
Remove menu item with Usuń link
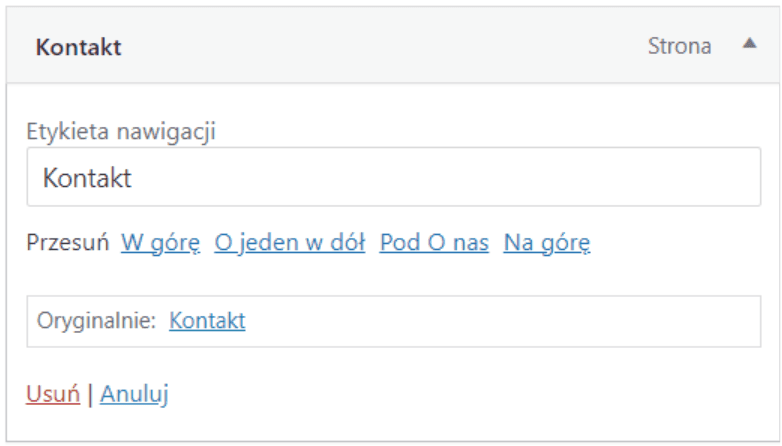pyautogui.click(x=53, y=394)
